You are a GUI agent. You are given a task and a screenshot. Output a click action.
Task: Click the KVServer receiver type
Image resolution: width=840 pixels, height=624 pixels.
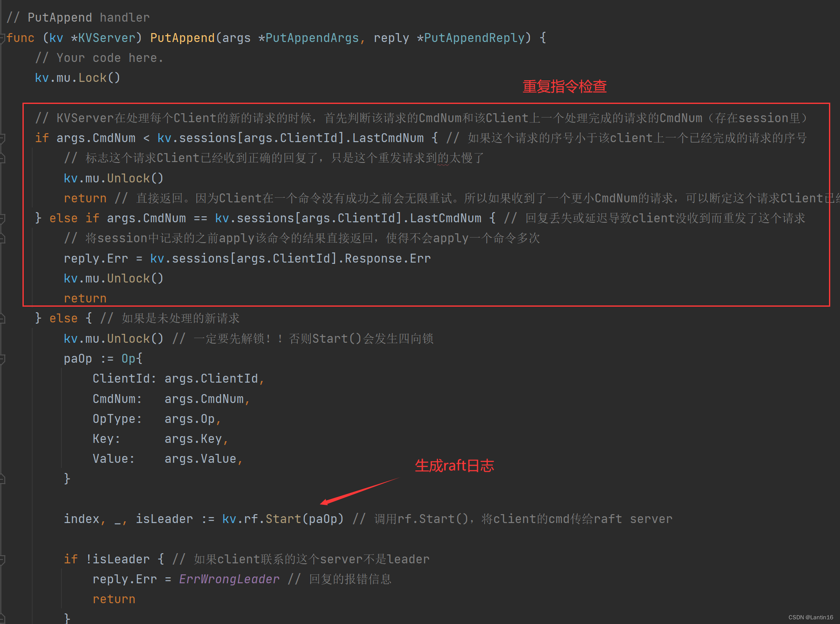point(106,38)
